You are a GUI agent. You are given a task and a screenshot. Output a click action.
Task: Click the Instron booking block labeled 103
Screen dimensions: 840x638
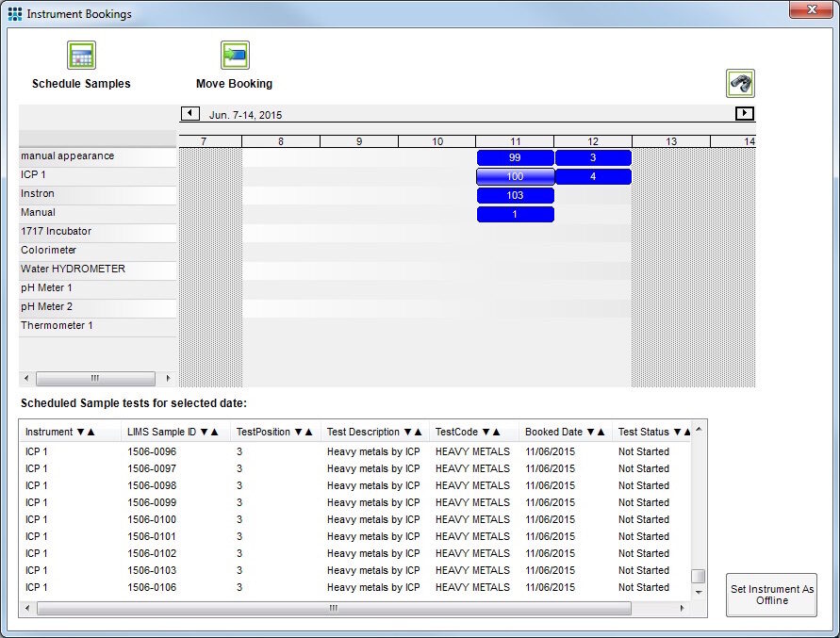tap(515, 195)
